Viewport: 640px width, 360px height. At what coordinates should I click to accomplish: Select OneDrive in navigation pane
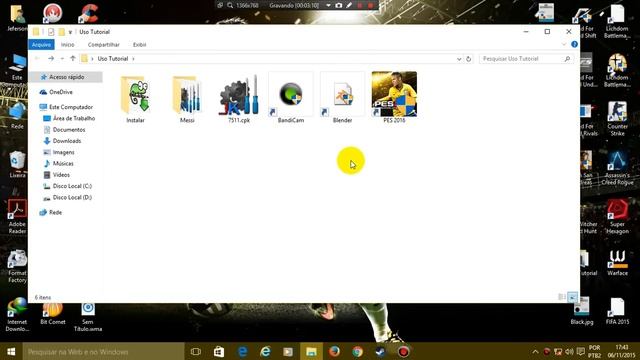pyautogui.click(x=56, y=92)
